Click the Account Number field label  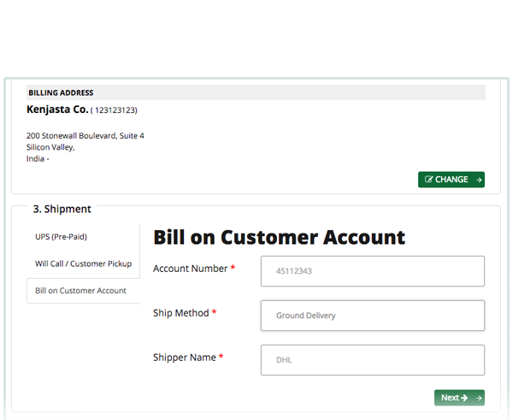coord(190,269)
